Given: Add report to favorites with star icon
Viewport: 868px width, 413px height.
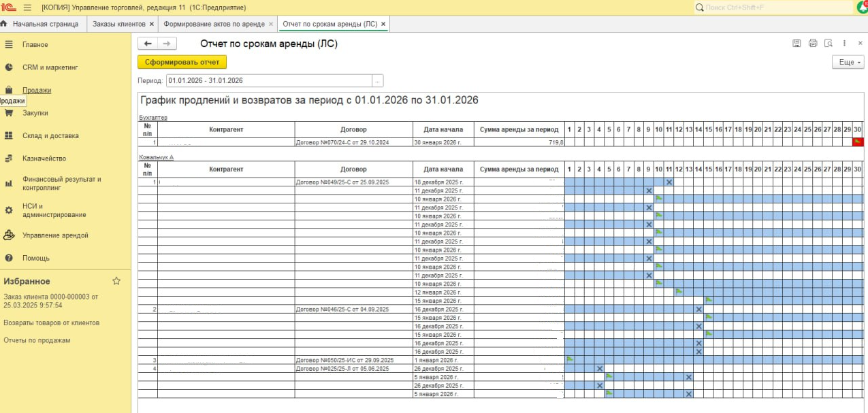Looking at the screenshot, I should tap(116, 281).
